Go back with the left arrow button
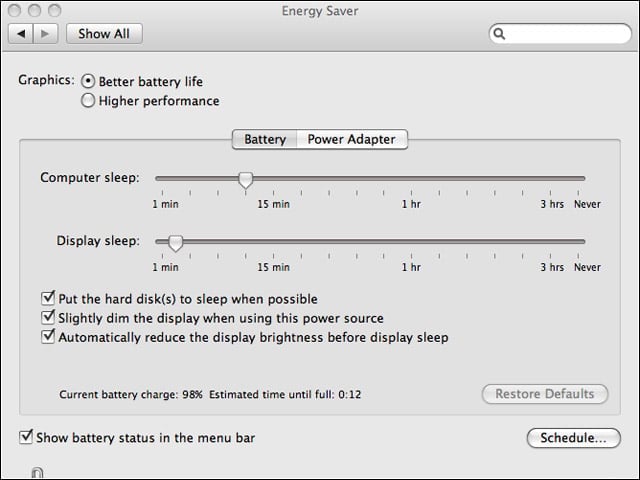 [21, 33]
